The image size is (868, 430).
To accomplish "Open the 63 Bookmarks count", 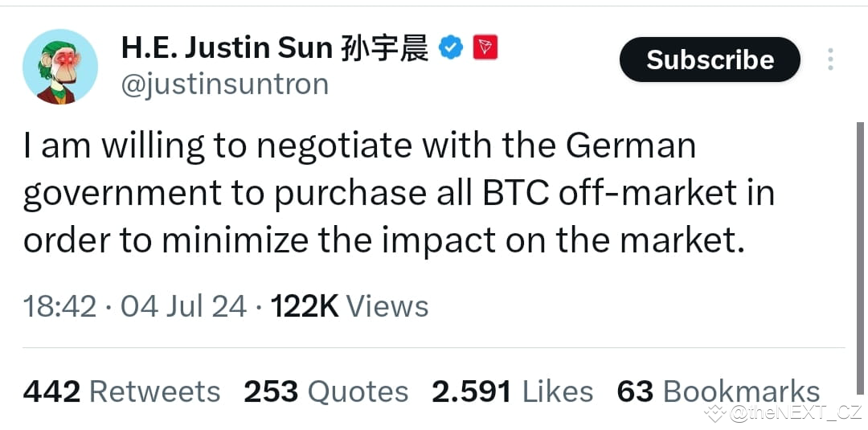I will [718, 391].
